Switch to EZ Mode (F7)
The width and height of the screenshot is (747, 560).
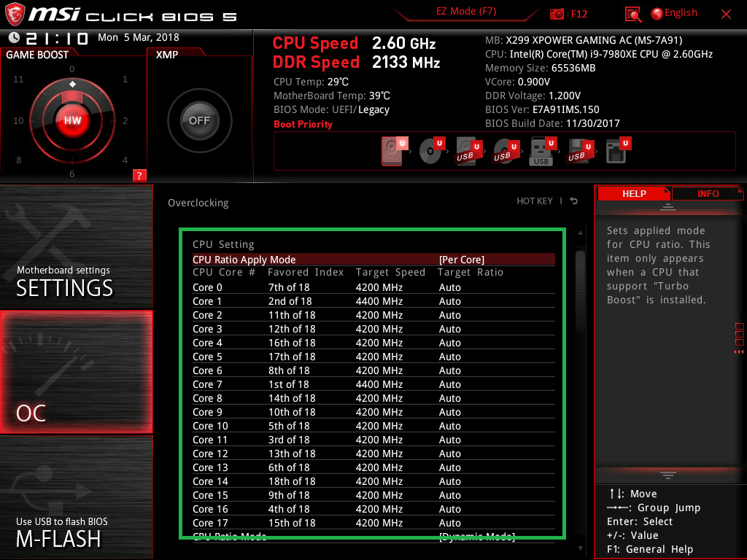[x=466, y=12]
